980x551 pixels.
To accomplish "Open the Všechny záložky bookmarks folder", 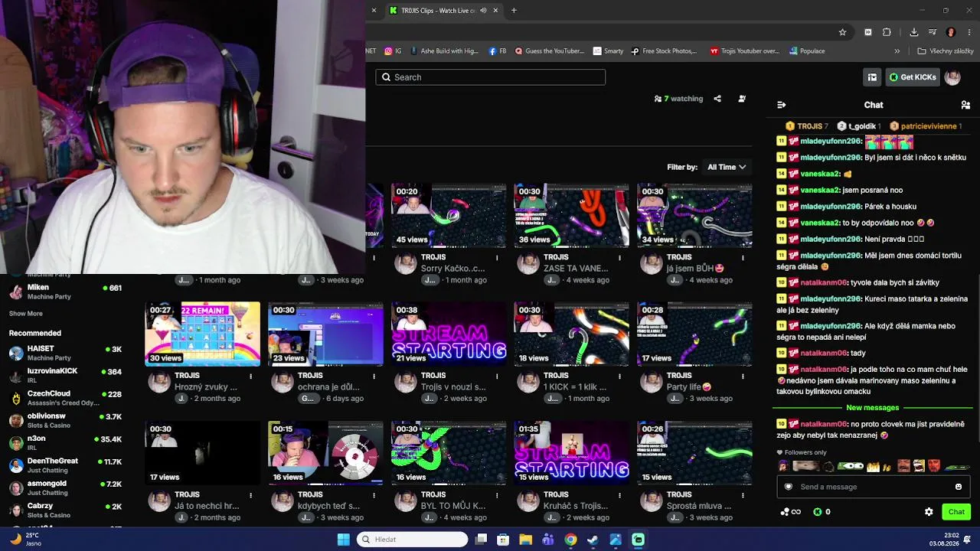I will click(945, 51).
